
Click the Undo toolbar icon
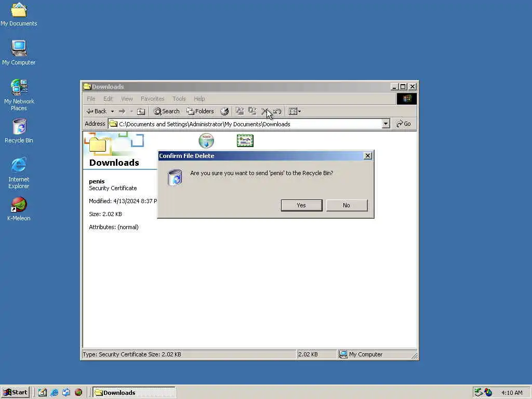[x=277, y=111]
